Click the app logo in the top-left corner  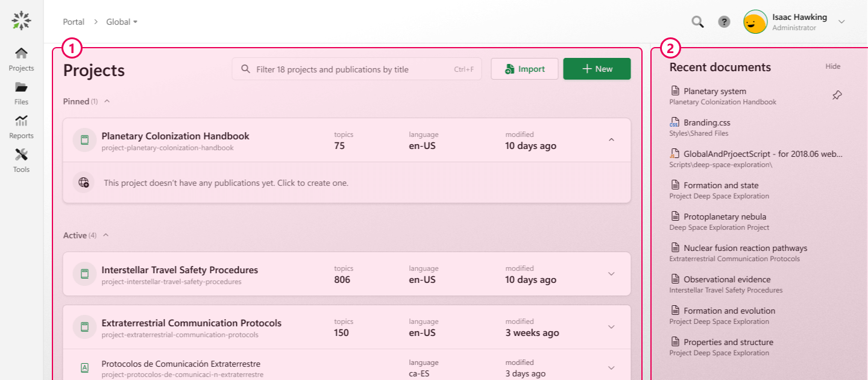click(x=21, y=20)
